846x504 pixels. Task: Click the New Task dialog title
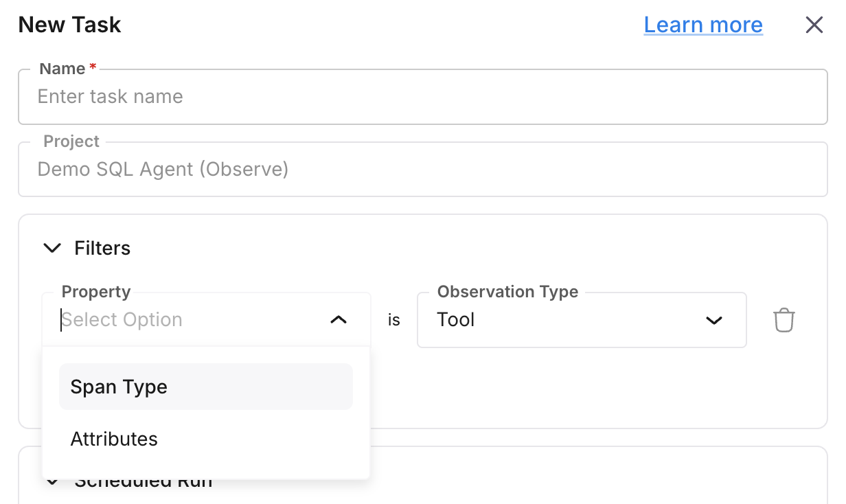[x=69, y=25]
